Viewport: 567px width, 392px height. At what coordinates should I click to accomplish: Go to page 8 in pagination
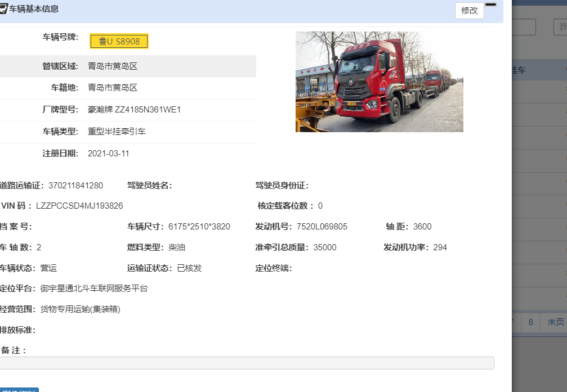(530, 322)
